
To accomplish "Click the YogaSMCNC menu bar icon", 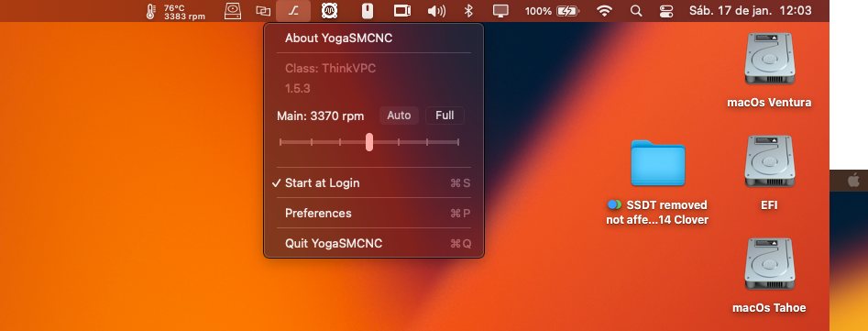I will [x=293, y=11].
